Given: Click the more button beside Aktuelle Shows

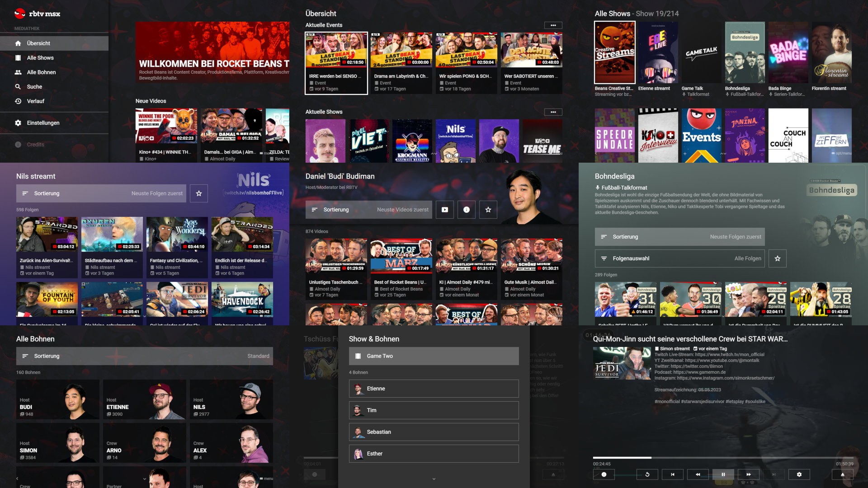Looking at the screenshot, I should coord(553,112).
